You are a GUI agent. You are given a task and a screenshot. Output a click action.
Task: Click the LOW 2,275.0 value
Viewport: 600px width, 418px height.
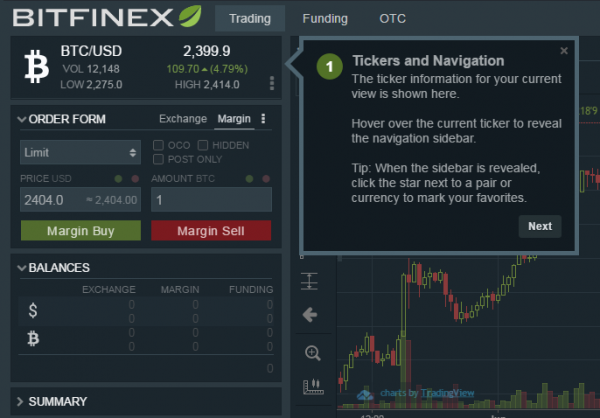pyautogui.click(x=91, y=85)
